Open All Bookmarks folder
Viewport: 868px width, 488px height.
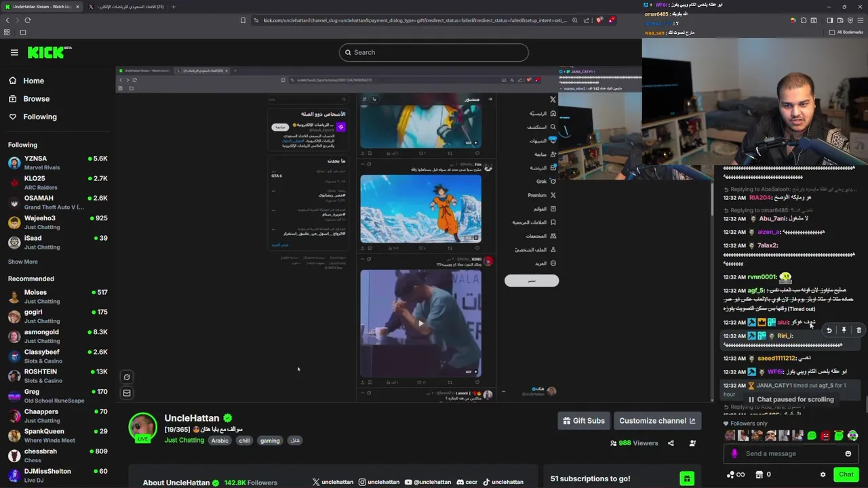[846, 32]
